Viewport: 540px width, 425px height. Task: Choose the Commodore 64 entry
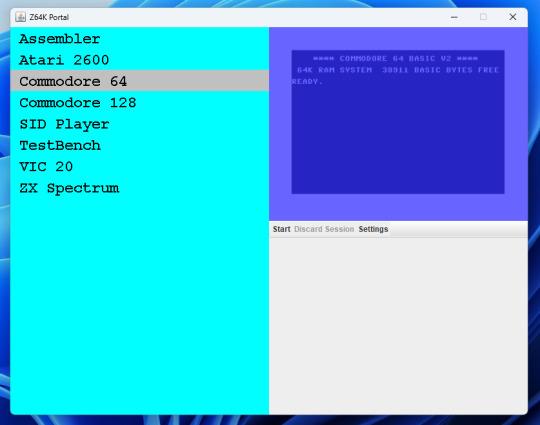[139, 81]
